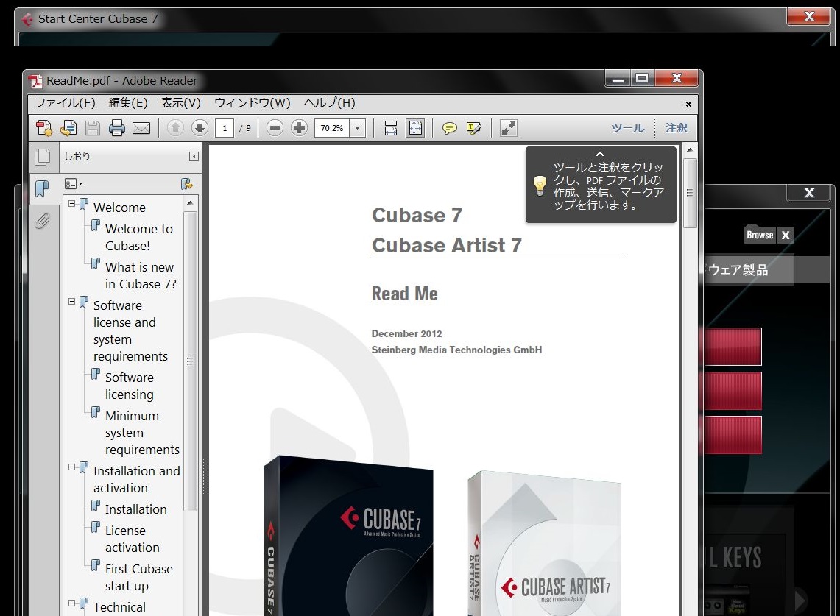Open the attachments paperclip panel

point(42,221)
